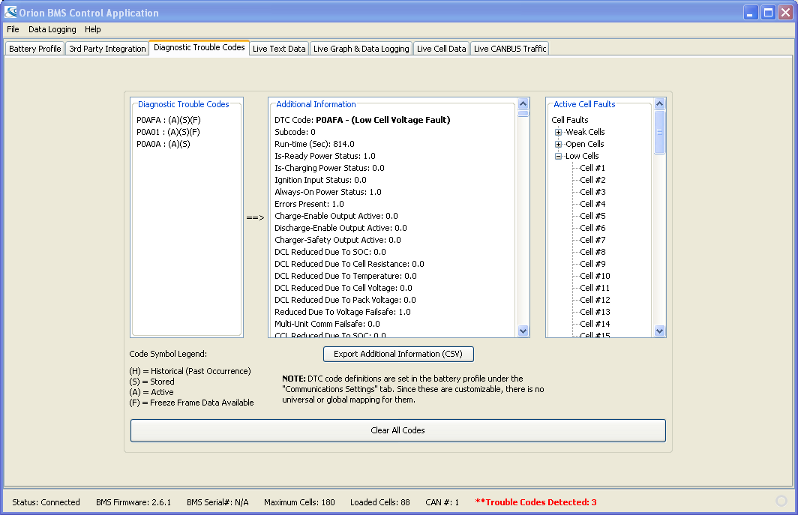Open the Battery Profile tab
Viewport: 798px width, 515px height.
tap(35, 49)
